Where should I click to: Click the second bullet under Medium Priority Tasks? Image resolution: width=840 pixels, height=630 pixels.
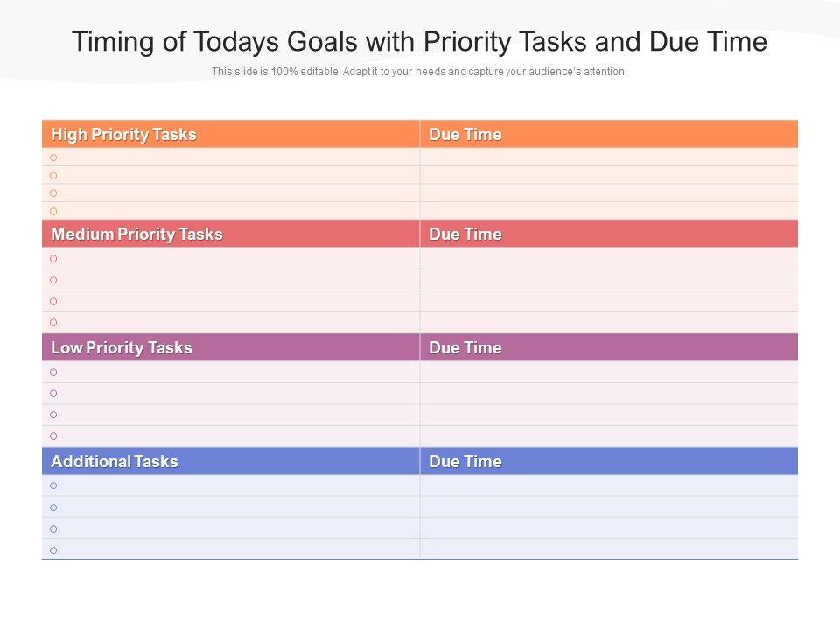pyautogui.click(x=53, y=280)
